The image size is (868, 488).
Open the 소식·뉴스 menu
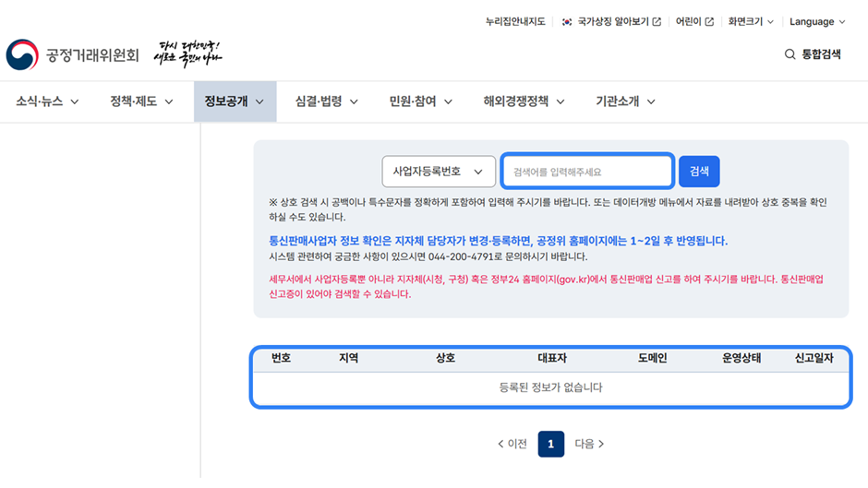pos(47,101)
